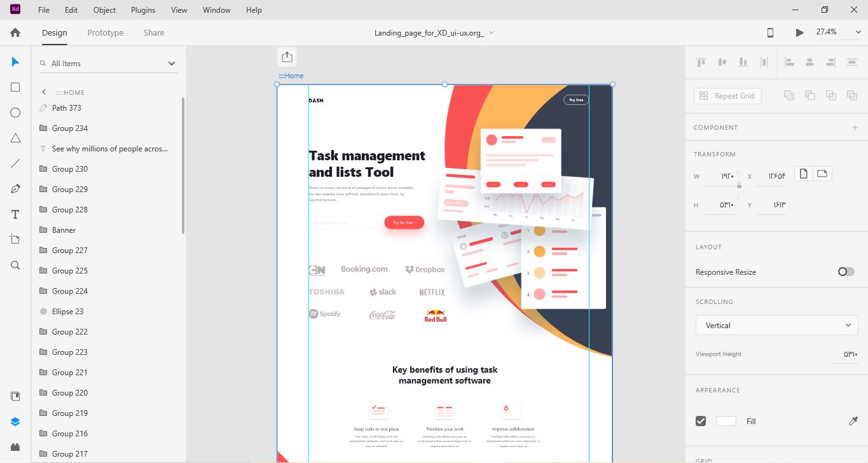Select the Polygon tool

(x=15, y=138)
